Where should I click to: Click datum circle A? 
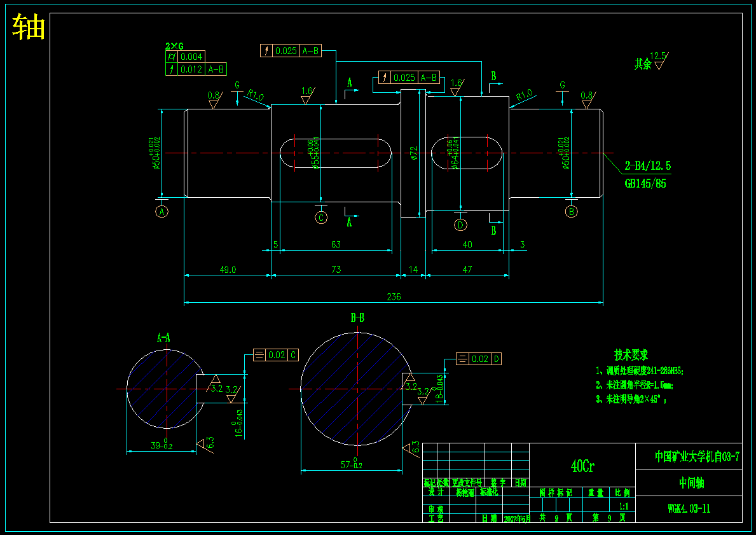[162, 211]
